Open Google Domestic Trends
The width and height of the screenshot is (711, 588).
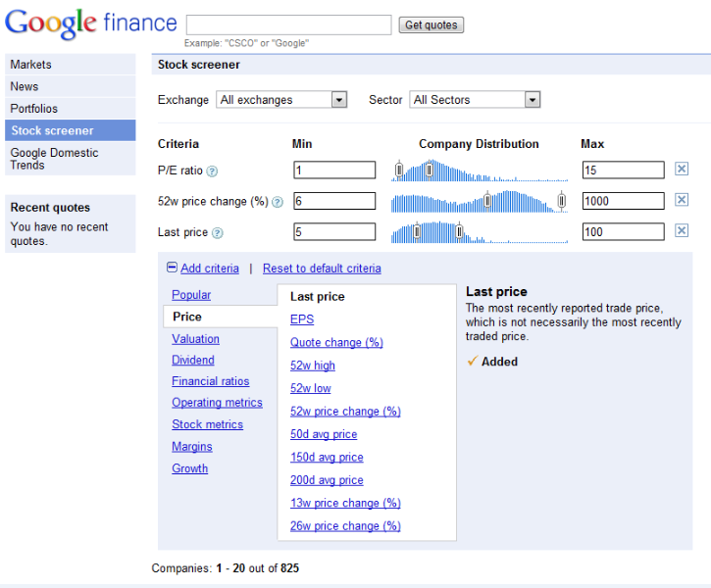pos(71,159)
